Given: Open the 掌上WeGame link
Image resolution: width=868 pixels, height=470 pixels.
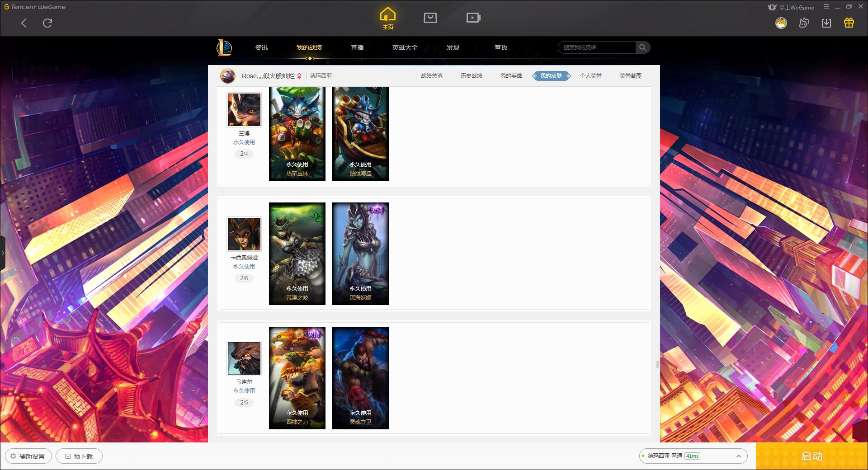Looking at the screenshot, I should tap(791, 7).
